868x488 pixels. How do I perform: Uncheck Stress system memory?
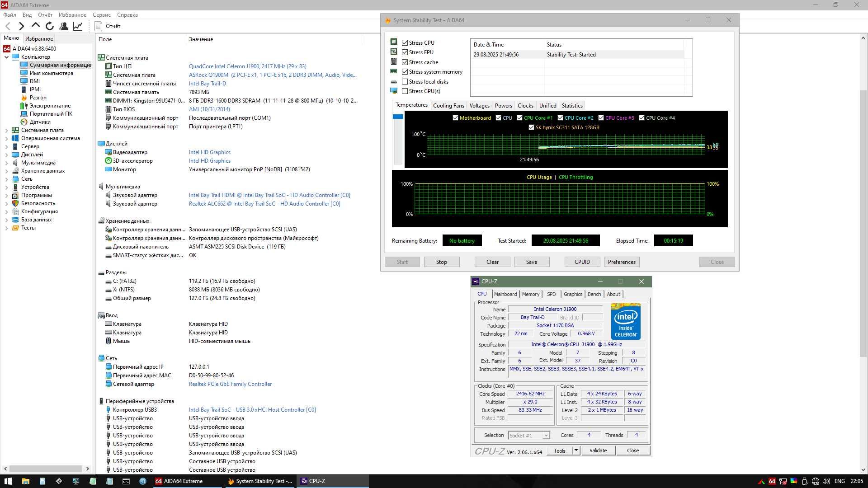[405, 72]
